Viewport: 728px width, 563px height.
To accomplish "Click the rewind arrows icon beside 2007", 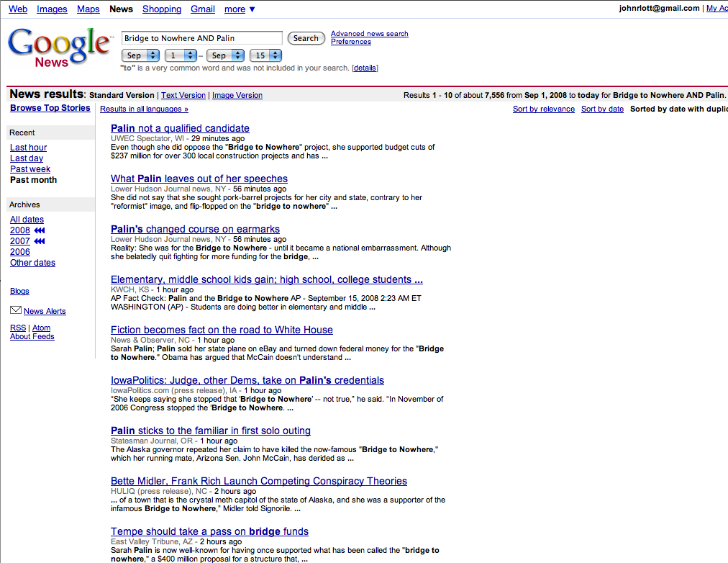I will tap(40, 241).
